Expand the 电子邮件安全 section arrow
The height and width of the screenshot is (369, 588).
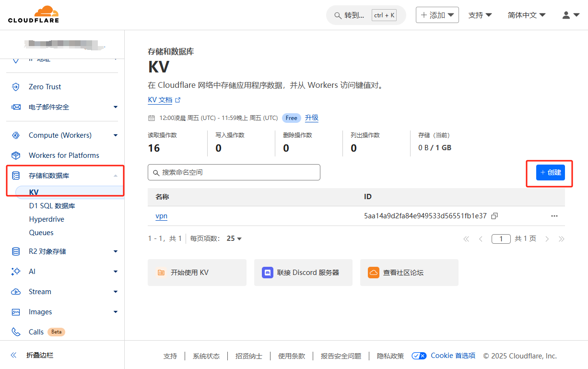(116, 107)
